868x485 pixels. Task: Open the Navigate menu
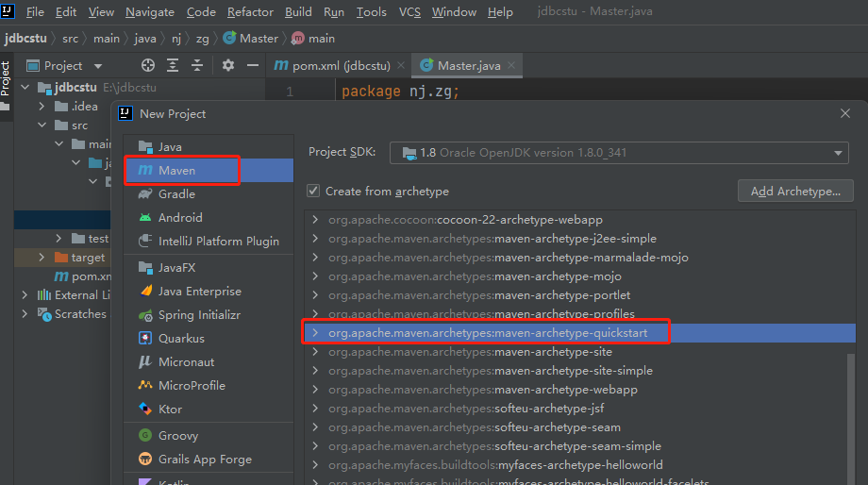(x=150, y=11)
